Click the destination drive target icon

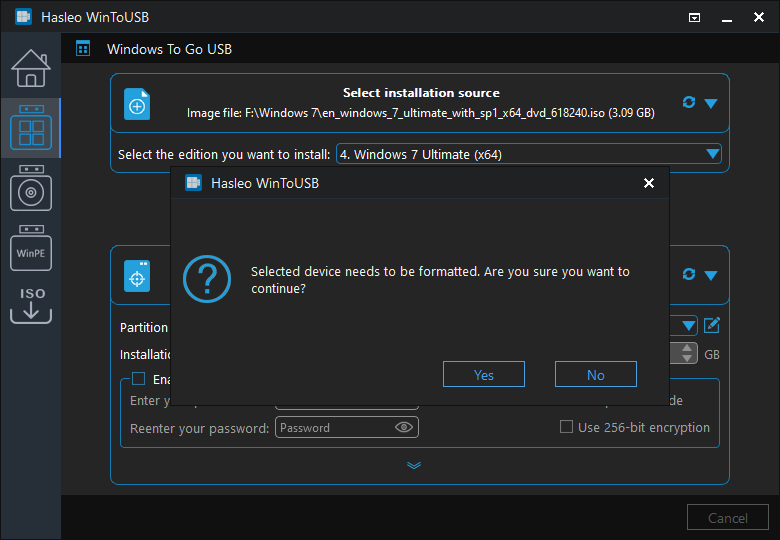tap(137, 276)
